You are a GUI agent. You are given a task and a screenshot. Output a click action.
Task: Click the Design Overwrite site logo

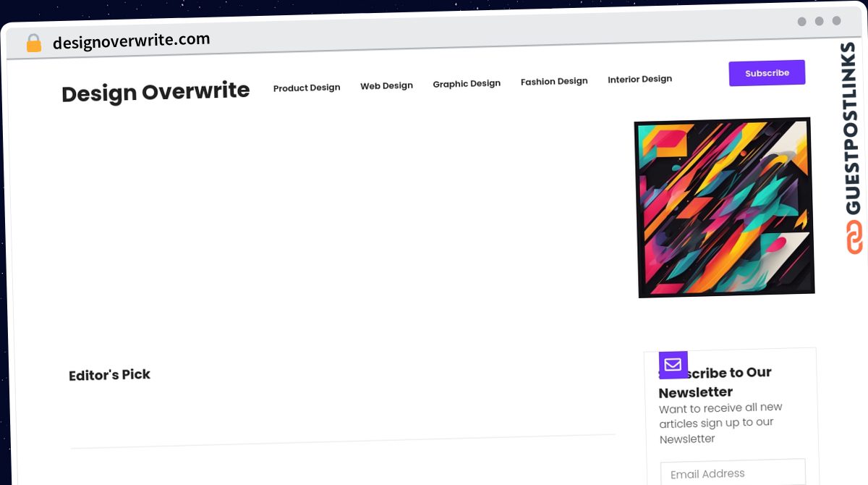click(156, 92)
